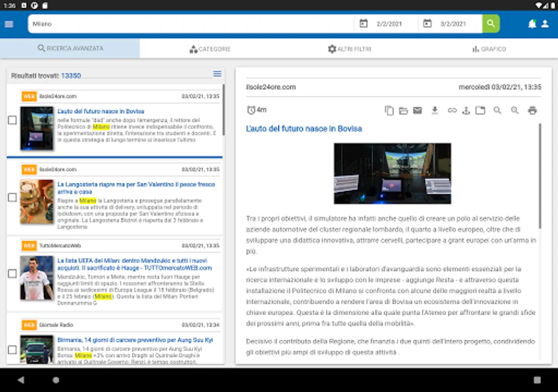Save the article to a folder

403,111
